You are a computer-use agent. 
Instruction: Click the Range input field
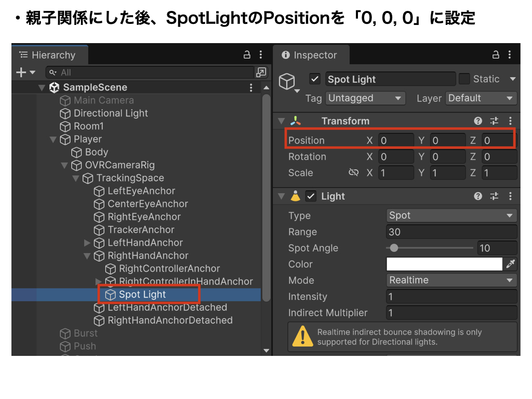(x=451, y=232)
